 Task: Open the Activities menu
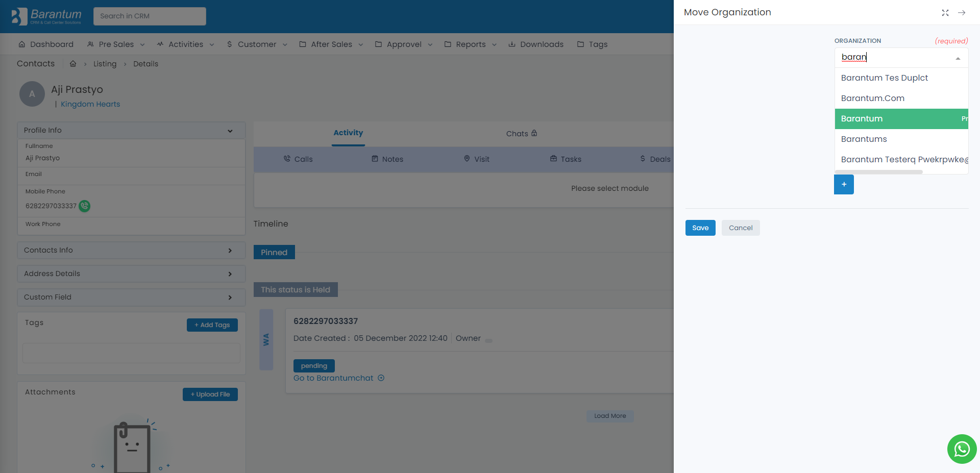coord(185,44)
